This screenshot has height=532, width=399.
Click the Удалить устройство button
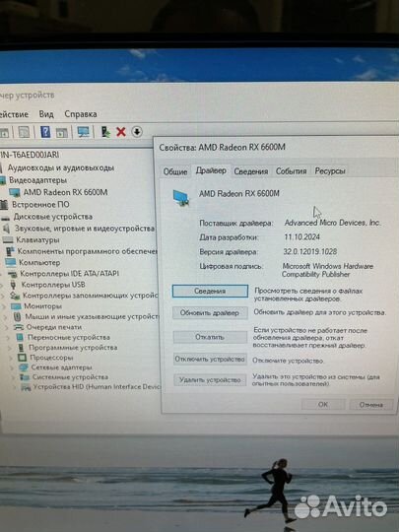click(x=210, y=380)
